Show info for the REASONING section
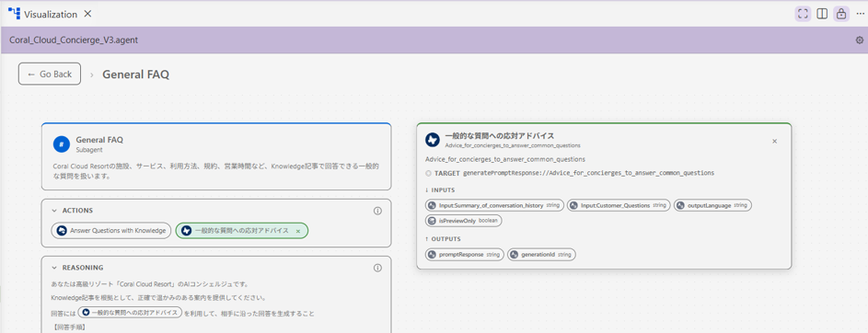Viewport: 868px width, 333px height. pyautogui.click(x=378, y=268)
